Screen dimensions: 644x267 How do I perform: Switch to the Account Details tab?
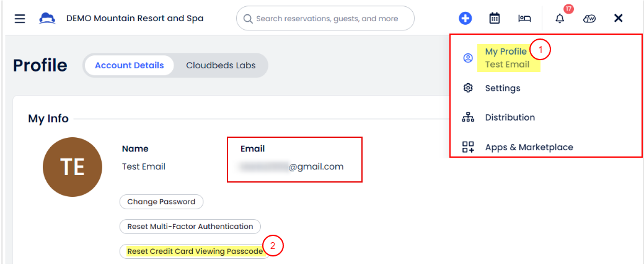tap(129, 65)
